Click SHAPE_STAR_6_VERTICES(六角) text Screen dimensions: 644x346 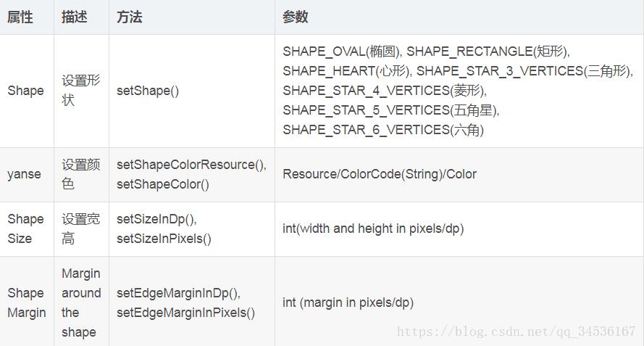tap(383, 130)
